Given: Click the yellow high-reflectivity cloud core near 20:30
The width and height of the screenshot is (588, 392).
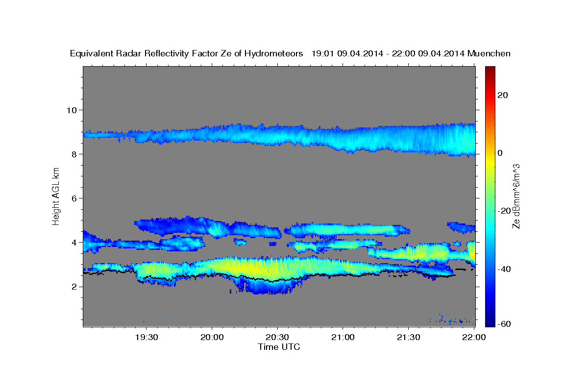Looking at the screenshot, I should pyautogui.click(x=255, y=268).
